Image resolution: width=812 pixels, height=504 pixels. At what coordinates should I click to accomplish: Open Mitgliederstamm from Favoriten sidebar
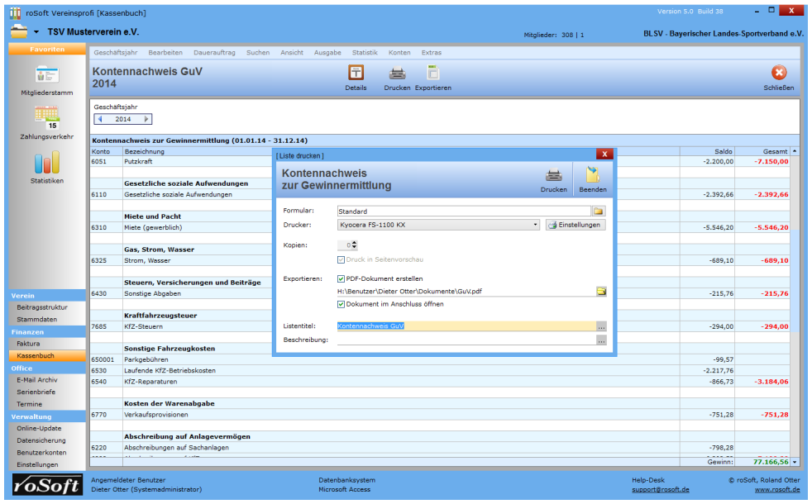pos(46,77)
